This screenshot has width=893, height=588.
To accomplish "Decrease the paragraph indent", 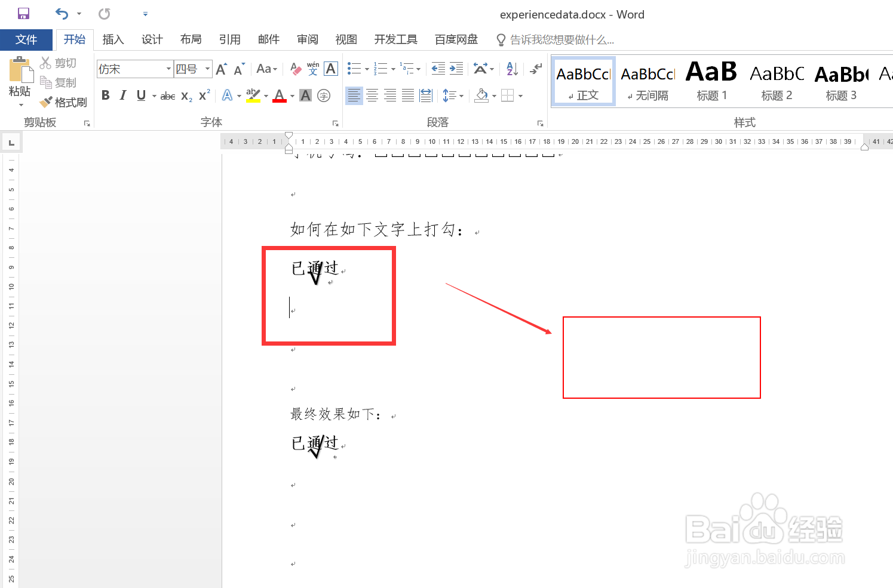I will click(x=438, y=69).
